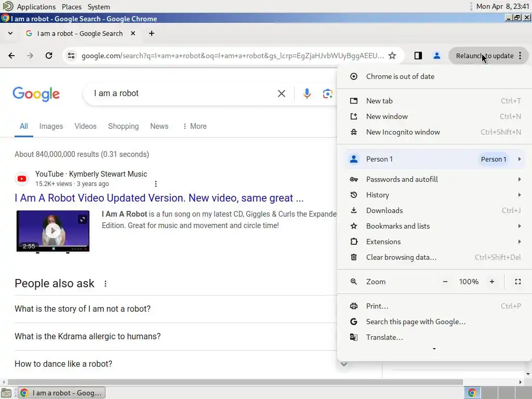The width and height of the screenshot is (532, 399).
Task: Open the System menu in top panel
Action: pyautogui.click(x=99, y=7)
